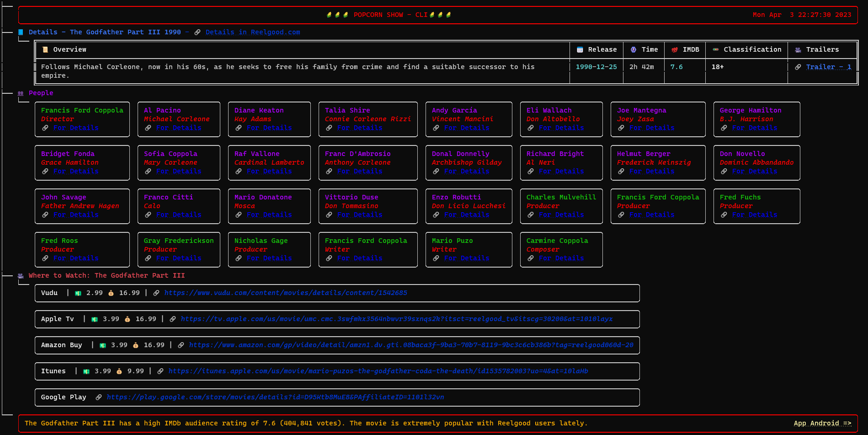Click the chain icon in John Savage card
Viewport: 868px width, 435px height.
(x=45, y=215)
